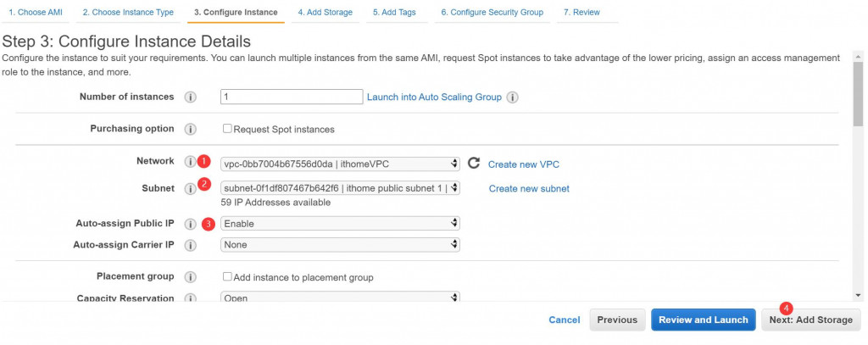Click info icon beside Auto-assign Carrier IP
Viewport: 868px width, 345px height.
point(191,245)
